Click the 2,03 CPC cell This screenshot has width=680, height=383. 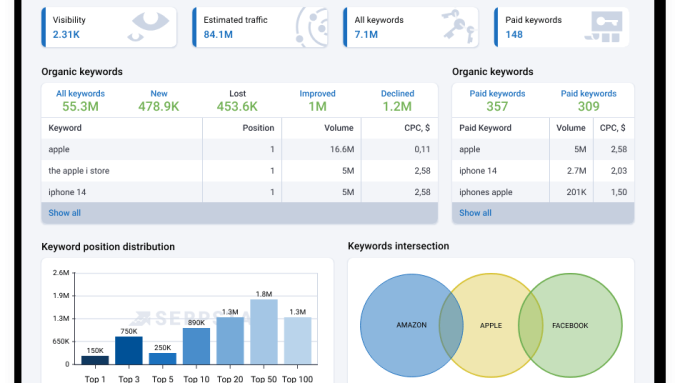pyautogui.click(x=619, y=170)
